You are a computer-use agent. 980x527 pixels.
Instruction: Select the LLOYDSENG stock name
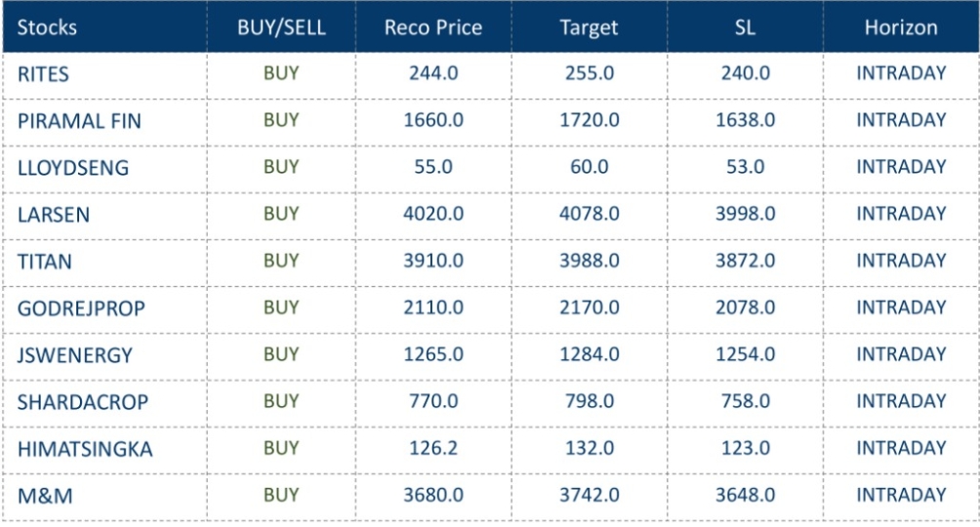click(x=73, y=168)
